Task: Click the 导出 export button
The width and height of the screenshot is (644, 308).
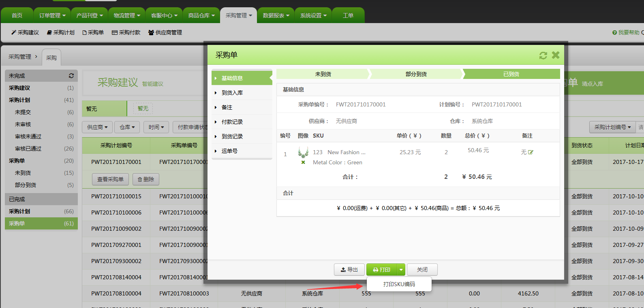Action: [x=349, y=270]
